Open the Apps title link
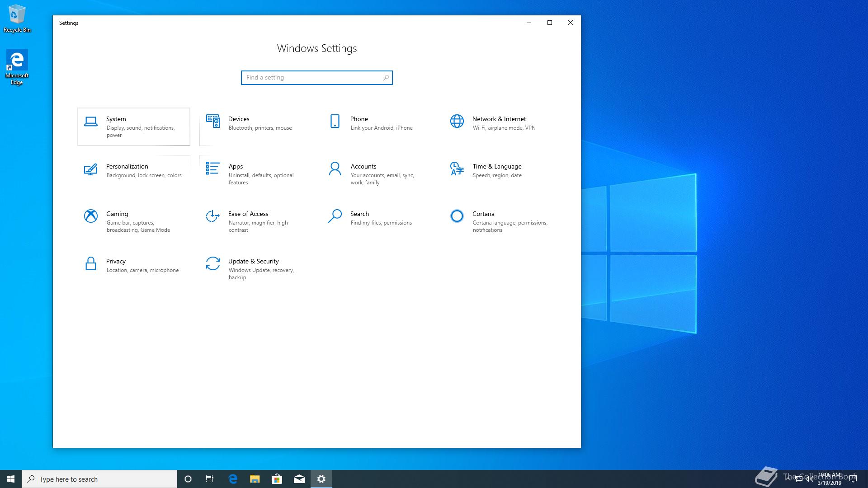This screenshot has height=488, width=868. tap(236, 166)
